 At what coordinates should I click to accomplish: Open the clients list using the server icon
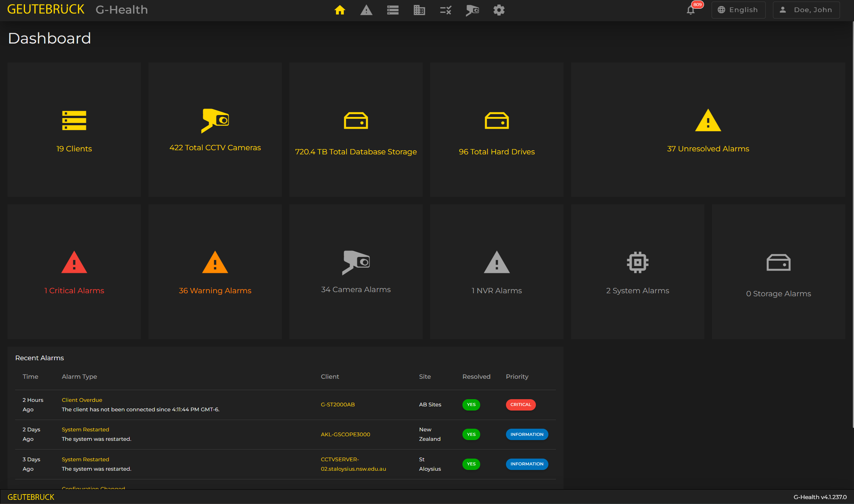click(393, 10)
